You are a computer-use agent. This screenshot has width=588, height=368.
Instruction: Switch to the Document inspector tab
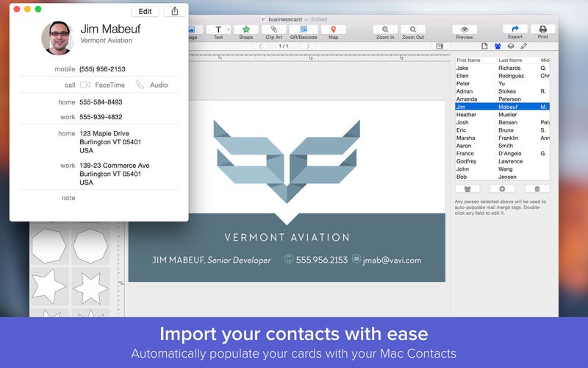pos(484,46)
